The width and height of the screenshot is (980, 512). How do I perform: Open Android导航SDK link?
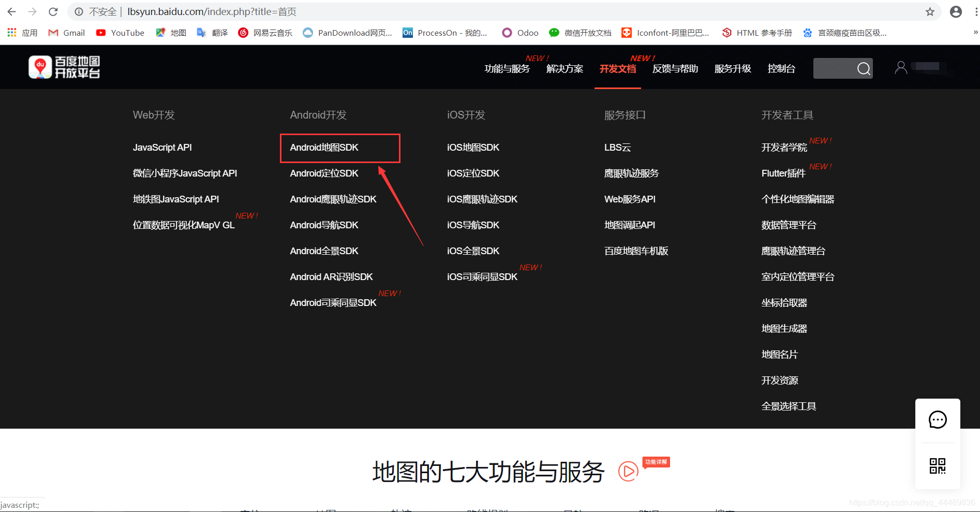pos(324,225)
